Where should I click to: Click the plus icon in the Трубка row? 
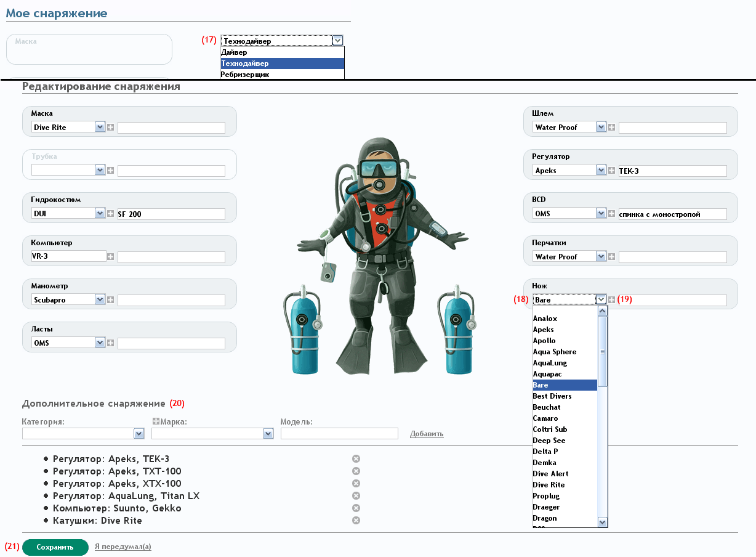(111, 171)
